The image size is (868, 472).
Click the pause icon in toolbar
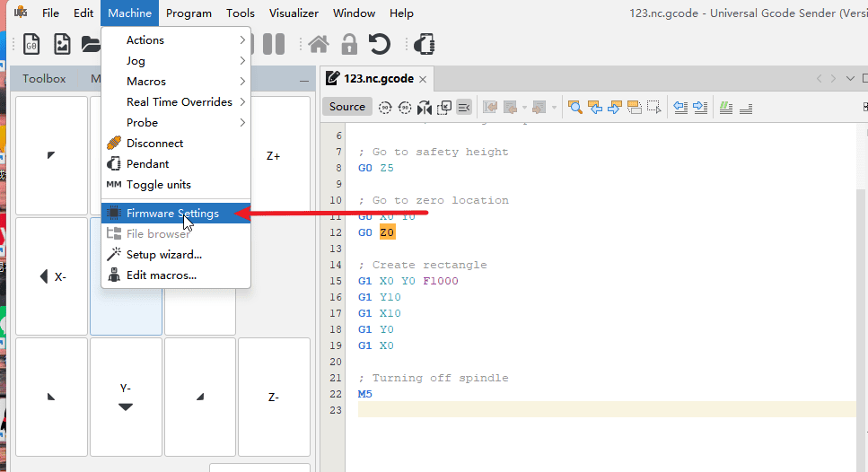coord(274,44)
